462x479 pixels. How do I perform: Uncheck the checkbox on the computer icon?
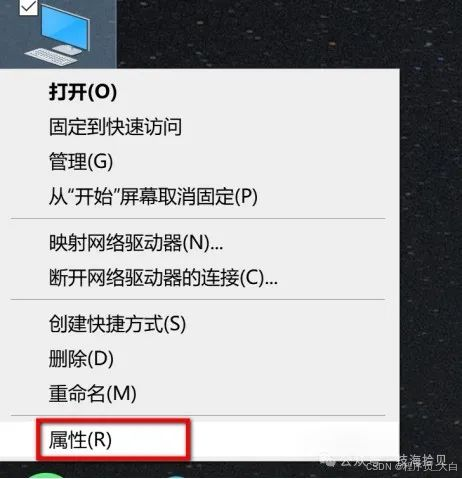point(28,6)
